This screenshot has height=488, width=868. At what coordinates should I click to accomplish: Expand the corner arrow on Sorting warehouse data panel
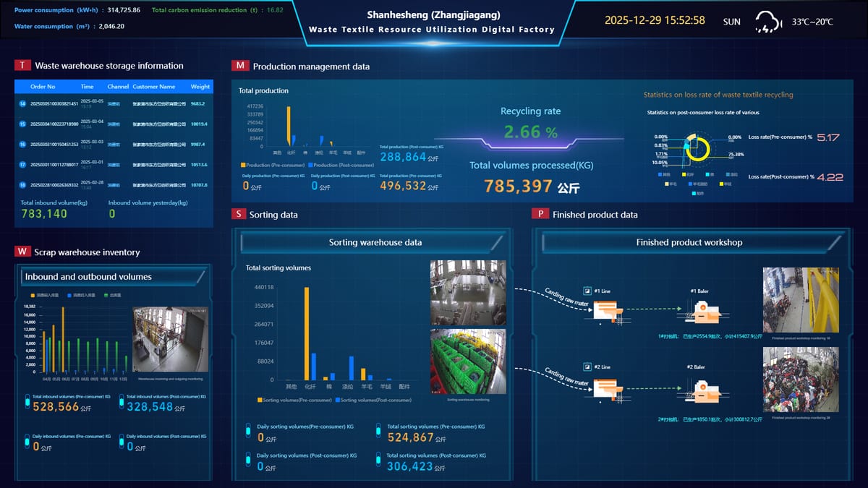pos(498,241)
